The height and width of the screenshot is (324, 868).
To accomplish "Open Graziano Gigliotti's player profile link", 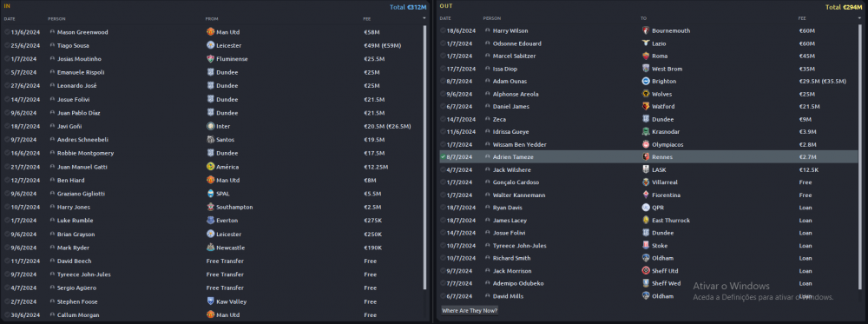I will point(81,194).
